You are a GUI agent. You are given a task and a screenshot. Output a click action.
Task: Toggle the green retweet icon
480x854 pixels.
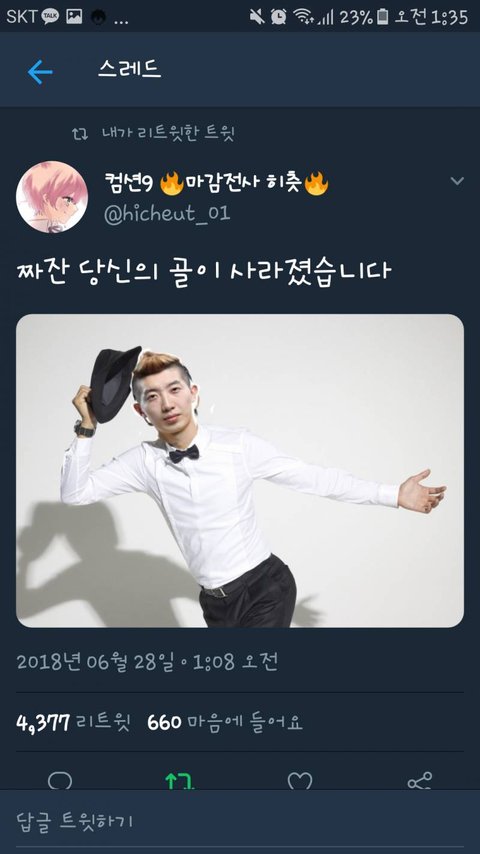(179, 782)
